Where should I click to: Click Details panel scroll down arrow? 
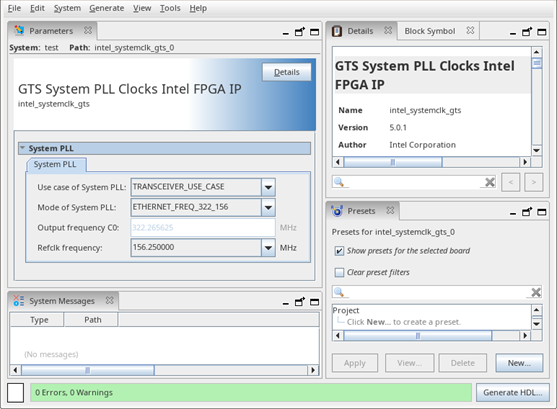(536, 150)
